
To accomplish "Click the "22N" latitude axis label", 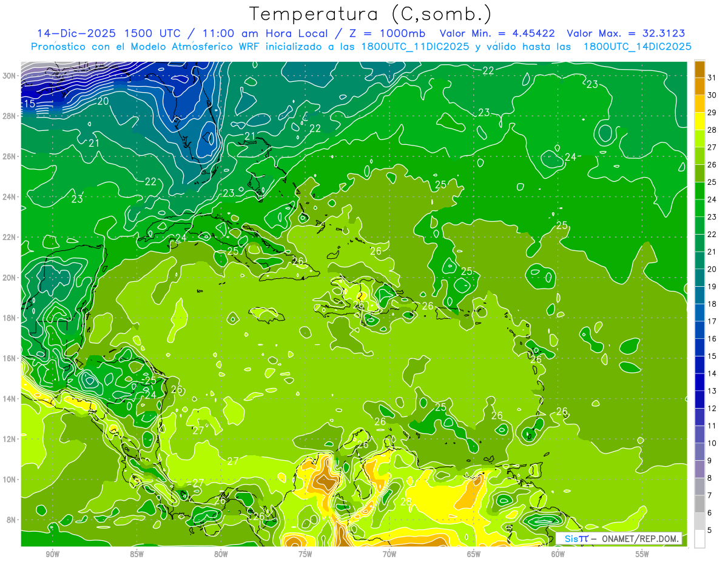I will (9, 237).
